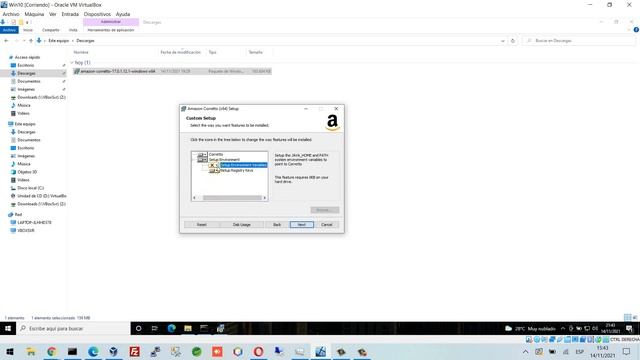Click the Buscar en Descargas search field
Screen dimensions: 640x360
pos(579,41)
